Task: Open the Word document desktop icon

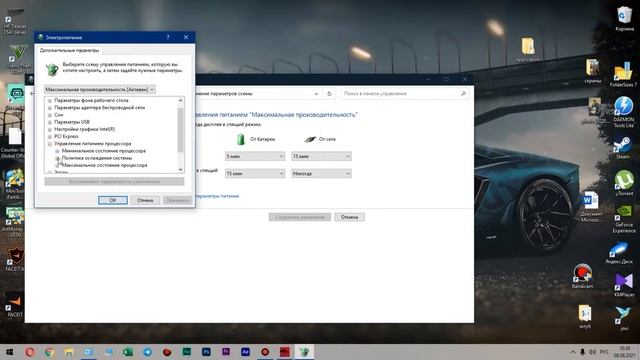Action: pos(591,206)
